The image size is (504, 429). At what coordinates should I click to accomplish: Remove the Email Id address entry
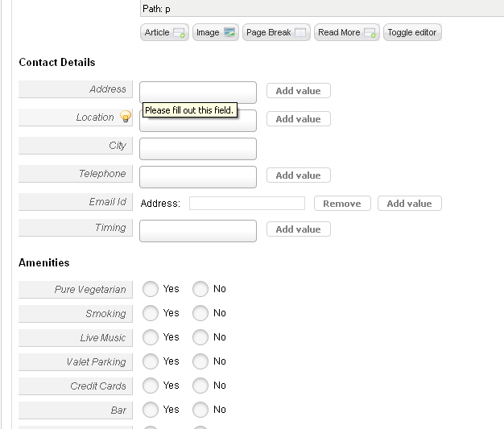(x=342, y=204)
